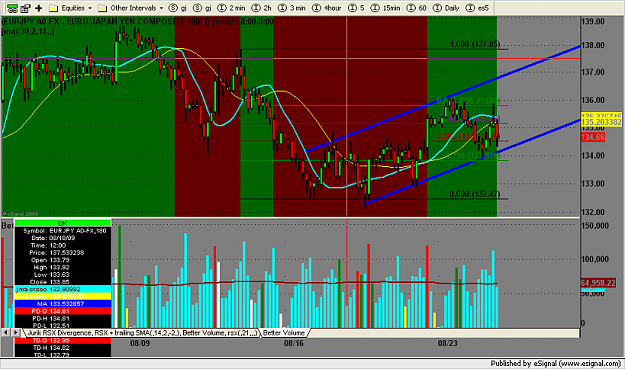The image size is (625, 369).
Task: Switch to the 5 interval
Action: click(x=356, y=8)
